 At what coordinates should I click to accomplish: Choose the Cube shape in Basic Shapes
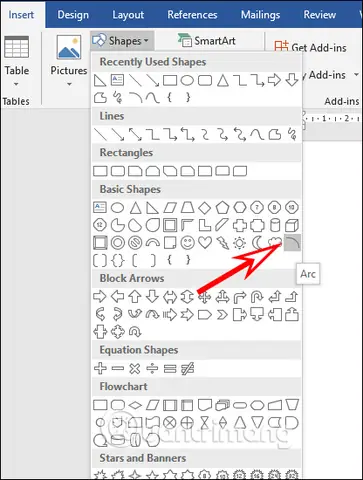point(292,225)
